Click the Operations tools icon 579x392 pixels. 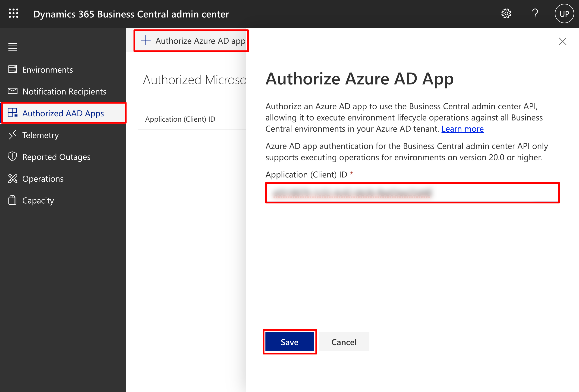click(x=13, y=178)
